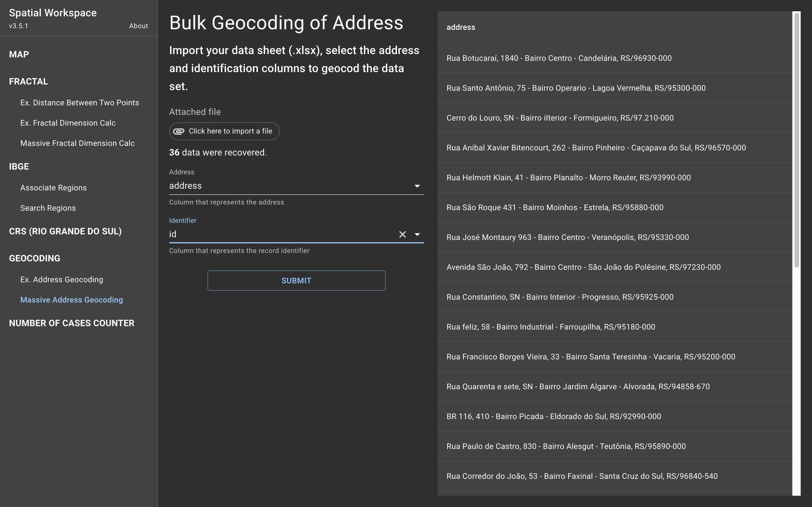Select Massive Address Geocoding item

(71, 300)
